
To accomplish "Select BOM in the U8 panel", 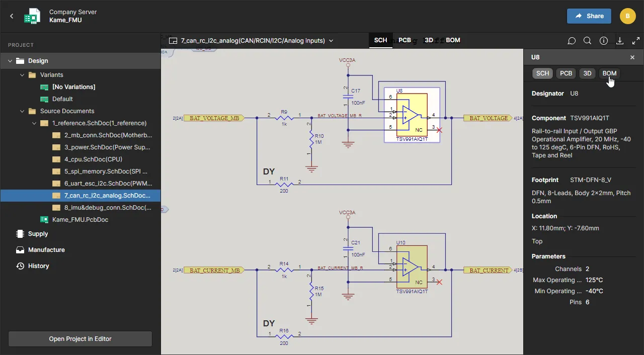I will coord(609,73).
